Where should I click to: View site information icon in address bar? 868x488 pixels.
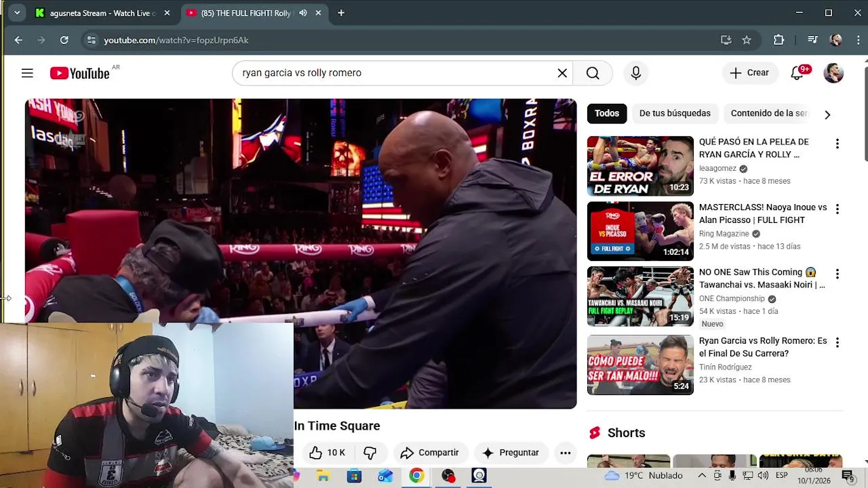click(x=92, y=40)
